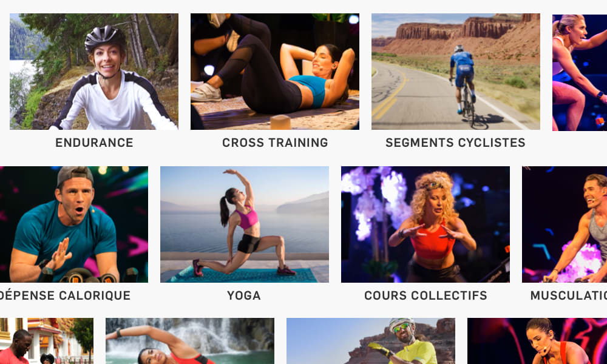
Task: Click the orange yoga block in Cross Training image
Action: 280,122
